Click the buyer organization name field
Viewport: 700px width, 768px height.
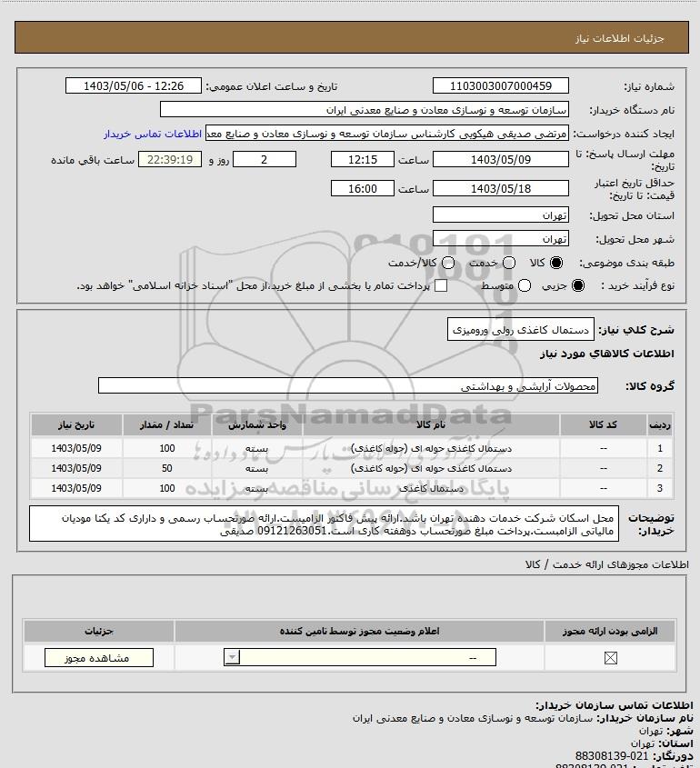[364, 110]
